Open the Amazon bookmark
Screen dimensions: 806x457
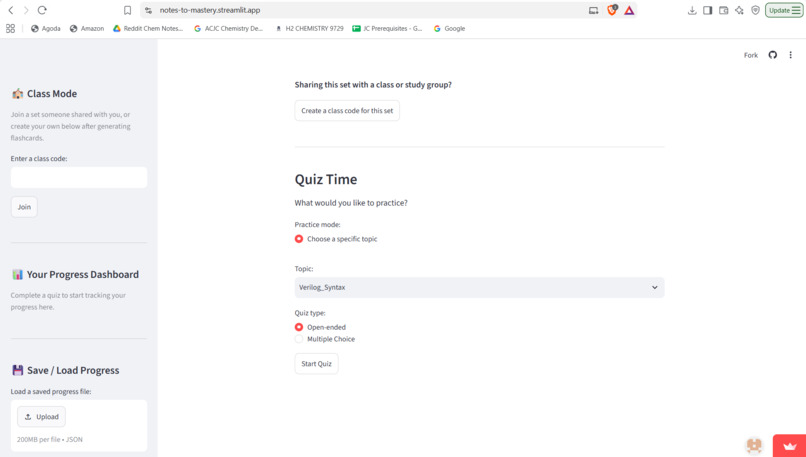click(87, 29)
